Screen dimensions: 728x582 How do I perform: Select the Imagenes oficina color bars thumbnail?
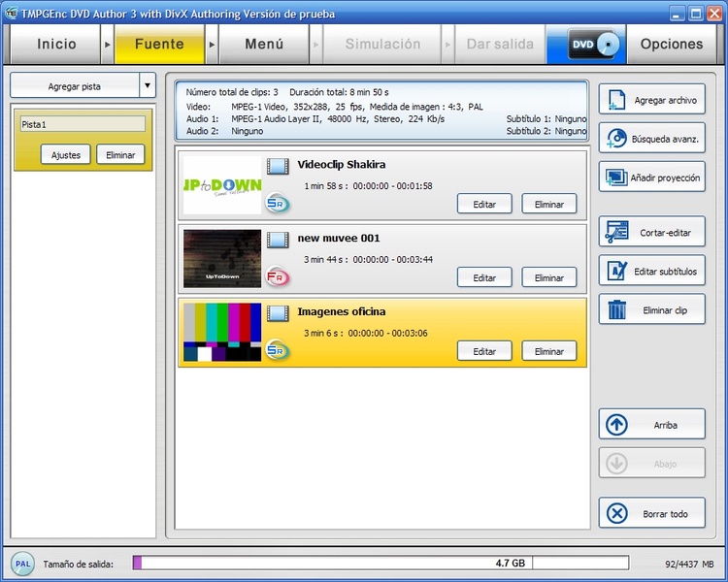(222, 333)
